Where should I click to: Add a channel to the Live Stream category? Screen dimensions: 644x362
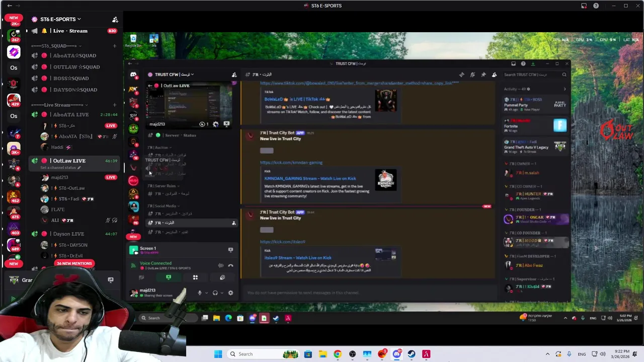115,105
